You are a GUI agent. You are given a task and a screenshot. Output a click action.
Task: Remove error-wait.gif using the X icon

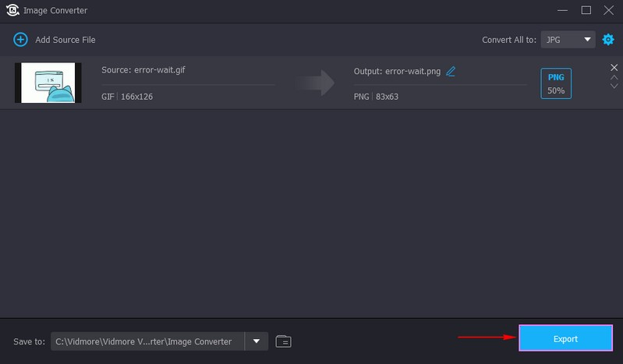[614, 68]
